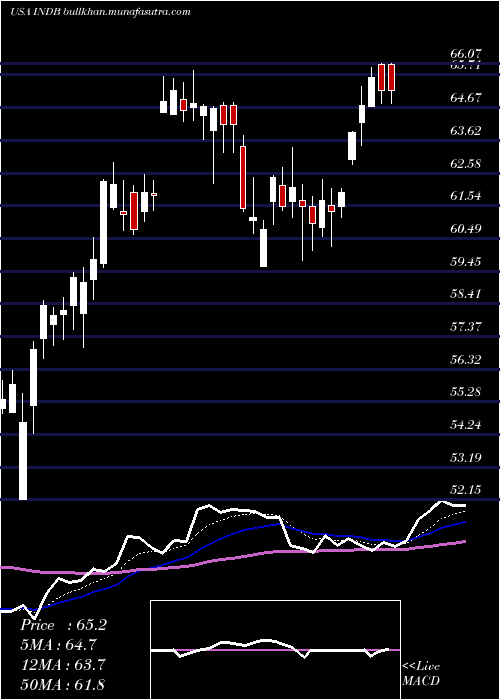Image resolution: width=500 pixels, height=700 pixels.
Task: Click the 62.58 price level label
Action: click(466, 163)
